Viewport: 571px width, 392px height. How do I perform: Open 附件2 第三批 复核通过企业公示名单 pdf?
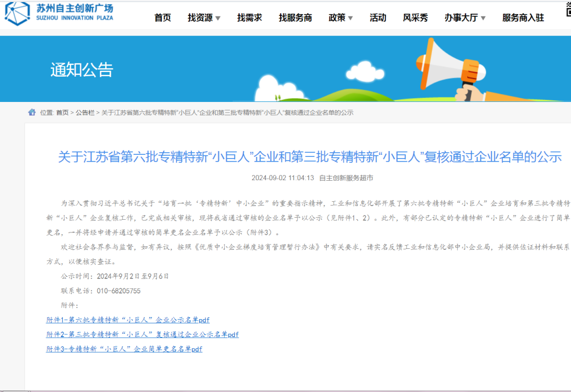(x=142, y=334)
